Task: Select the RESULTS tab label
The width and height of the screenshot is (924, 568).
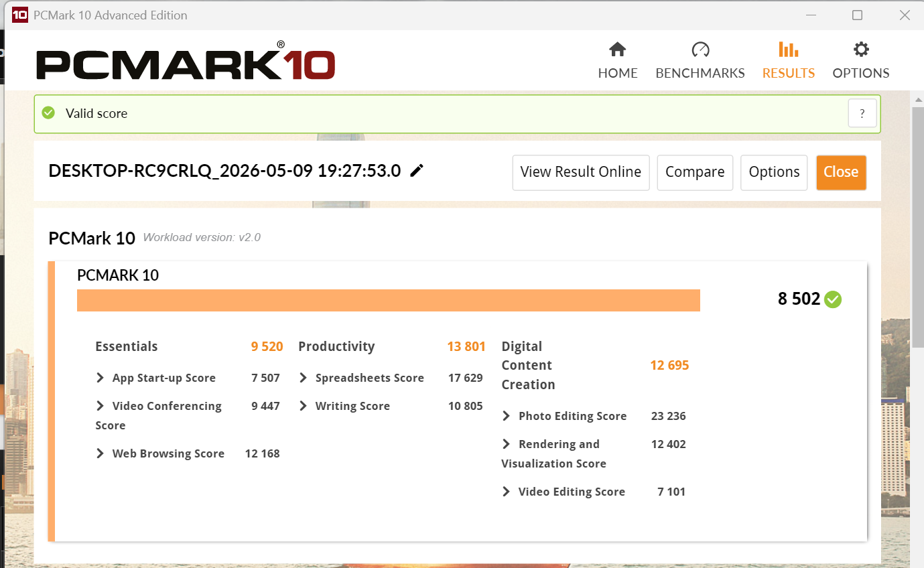Action: 789,73
